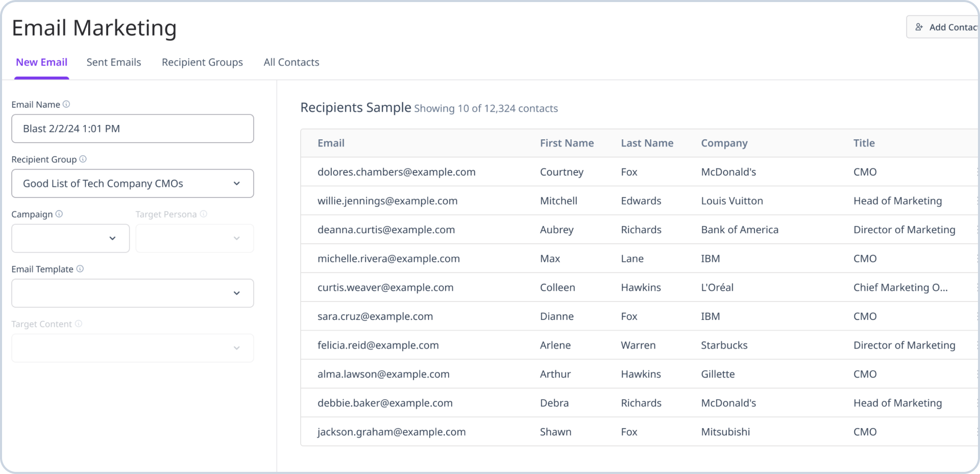Click the Target Content info icon
The image size is (980, 474).
79,323
